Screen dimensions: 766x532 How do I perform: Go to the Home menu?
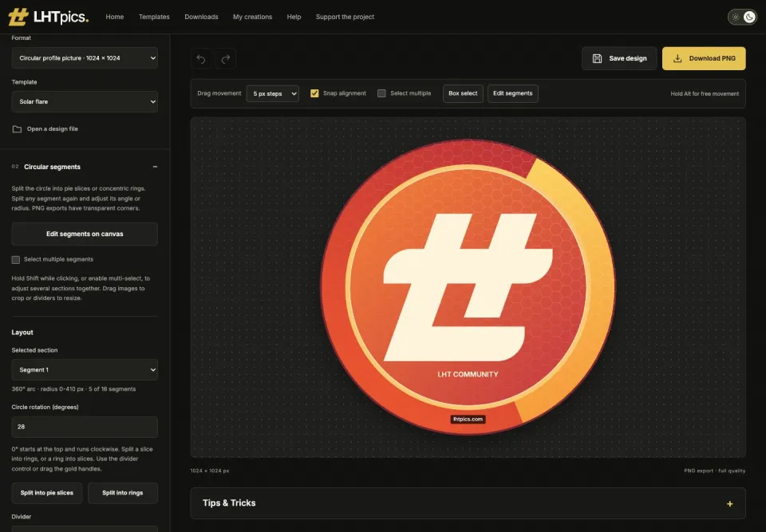[x=115, y=17]
